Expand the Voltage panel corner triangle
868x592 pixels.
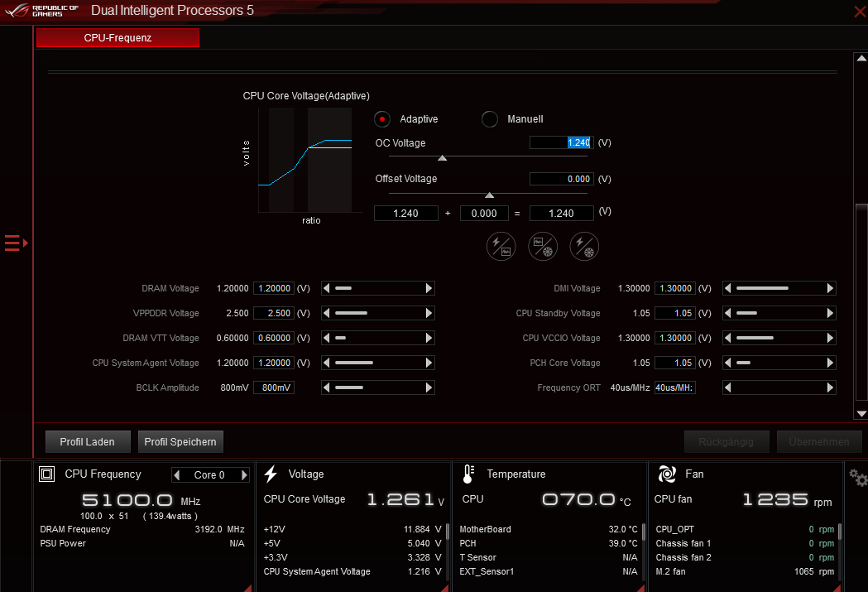[444, 588]
